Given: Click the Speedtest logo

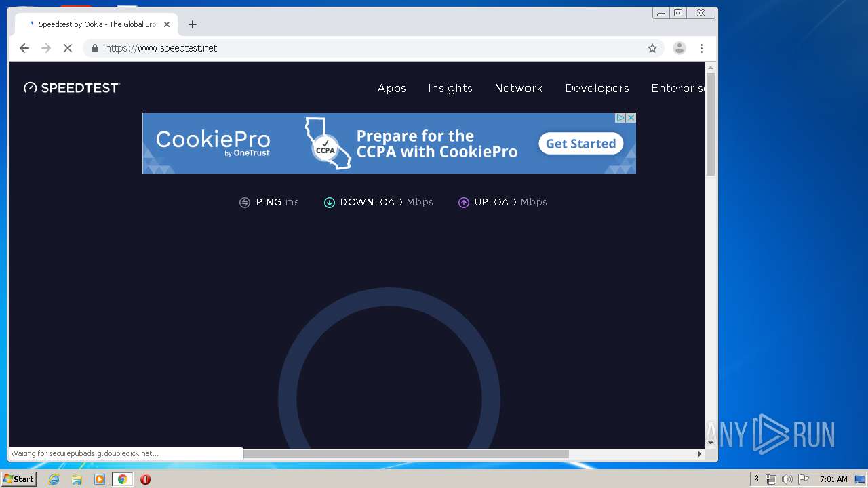Looking at the screenshot, I should pyautogui.click(x=72, y=87).
